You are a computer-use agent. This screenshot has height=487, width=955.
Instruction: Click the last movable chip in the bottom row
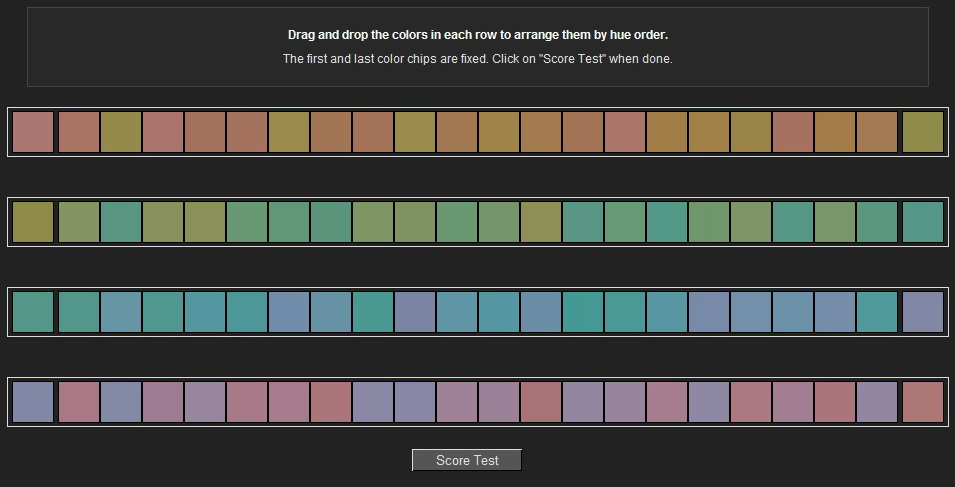(x=877, y=402)
